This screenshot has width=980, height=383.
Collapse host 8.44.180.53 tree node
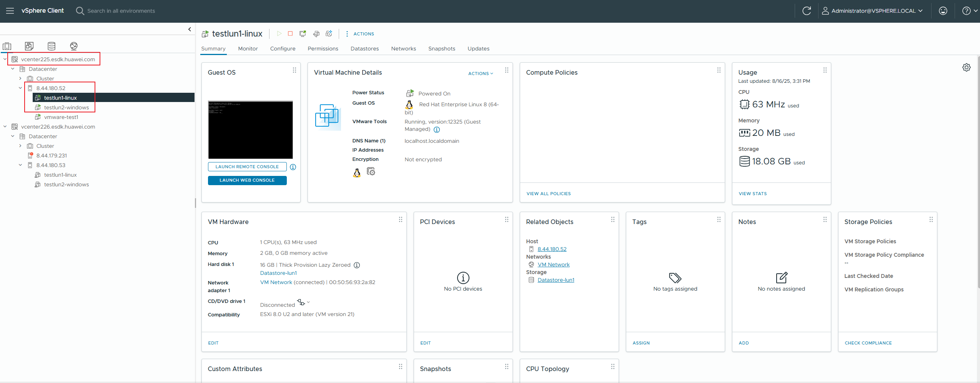[x=20, y=165]
